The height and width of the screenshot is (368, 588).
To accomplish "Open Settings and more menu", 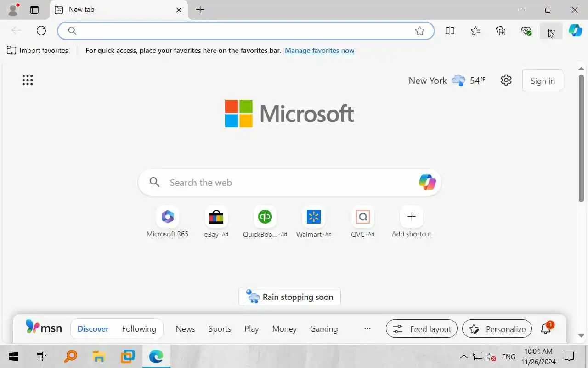I will (x=551, y=31).
